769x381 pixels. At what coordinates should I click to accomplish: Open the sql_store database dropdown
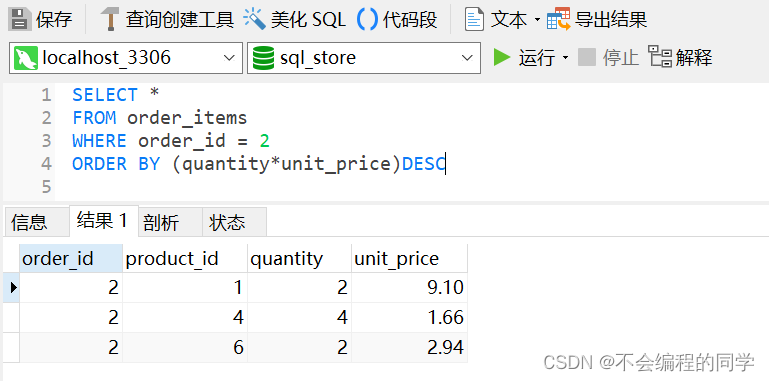tap(466, 58)
